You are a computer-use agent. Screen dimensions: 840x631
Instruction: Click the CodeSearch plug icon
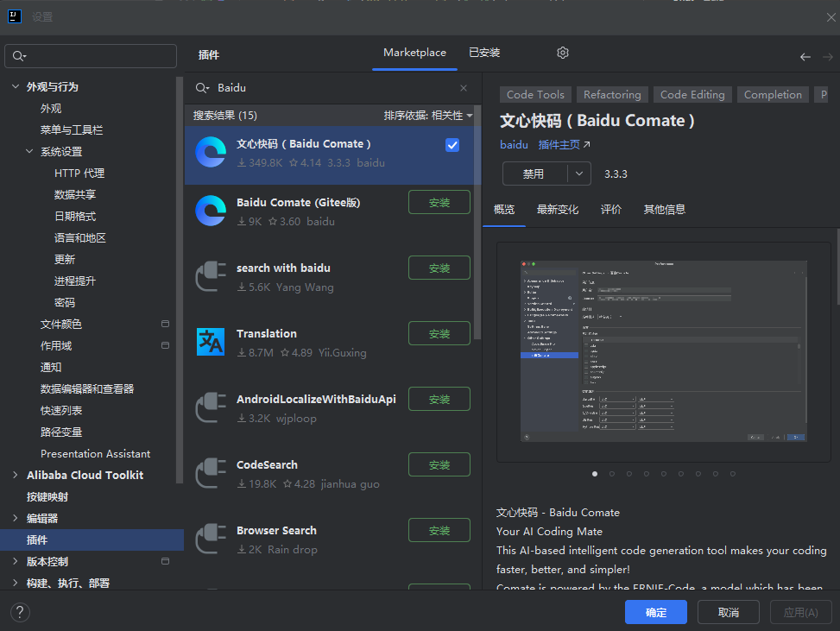(211, 473)
